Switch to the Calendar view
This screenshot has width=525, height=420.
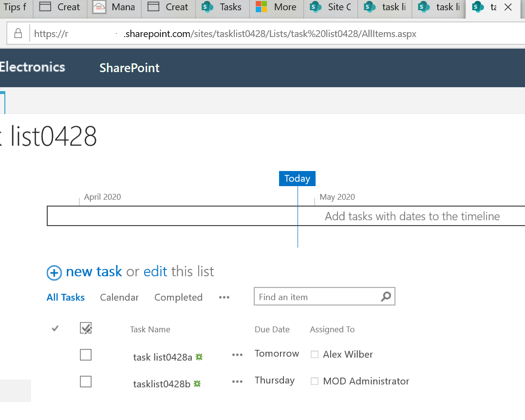(x=119, y=297)
